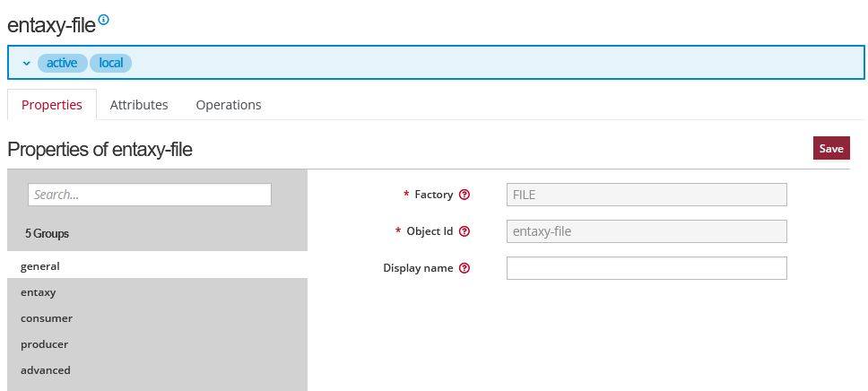Click the empty Display name field
The width and height of the screenshot is (868, 391).
(647, 268)
